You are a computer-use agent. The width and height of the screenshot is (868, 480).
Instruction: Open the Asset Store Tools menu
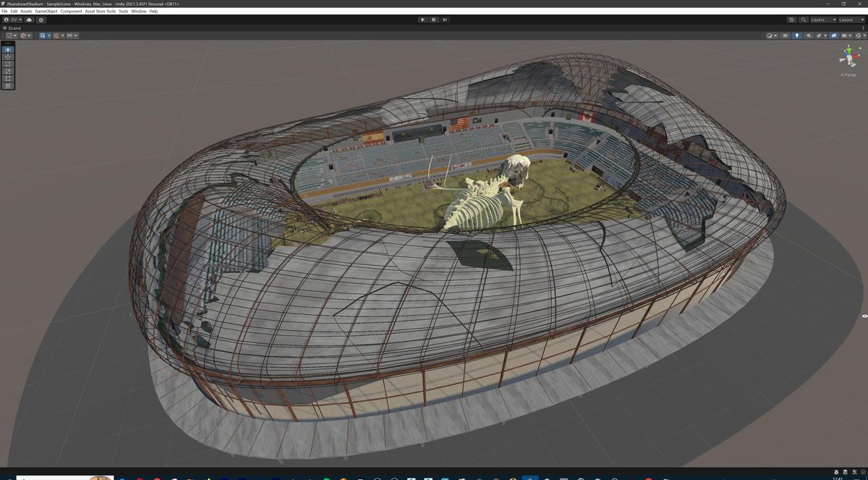[x=100, y=11]
